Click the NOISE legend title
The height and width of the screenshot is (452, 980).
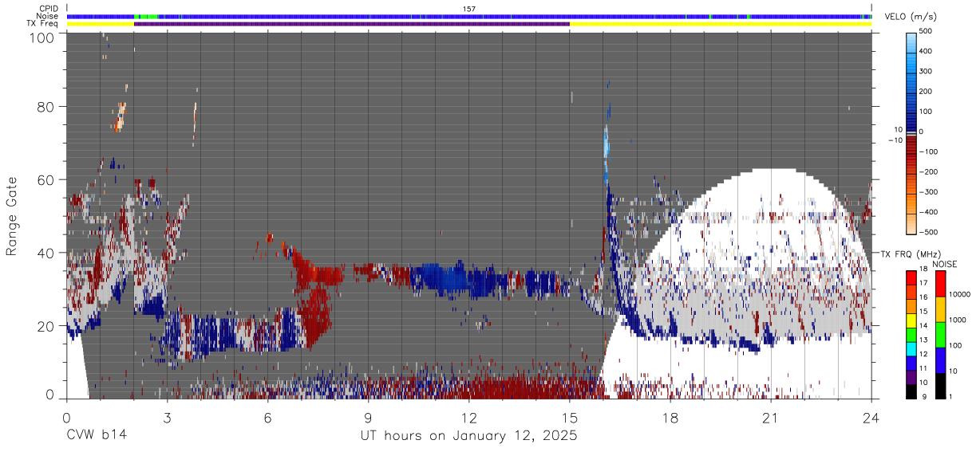pos(946,264)
